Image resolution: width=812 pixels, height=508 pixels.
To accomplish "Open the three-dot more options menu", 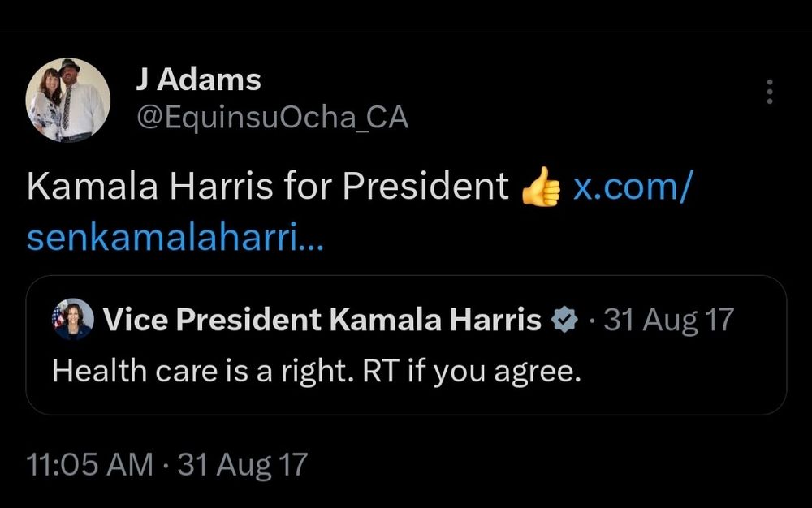I will [769, 92].
